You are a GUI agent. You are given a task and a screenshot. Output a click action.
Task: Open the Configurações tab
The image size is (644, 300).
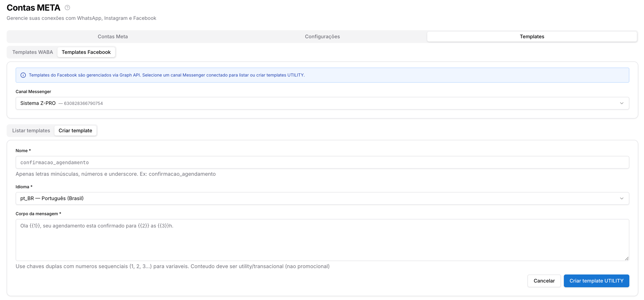tap(322, 37)
